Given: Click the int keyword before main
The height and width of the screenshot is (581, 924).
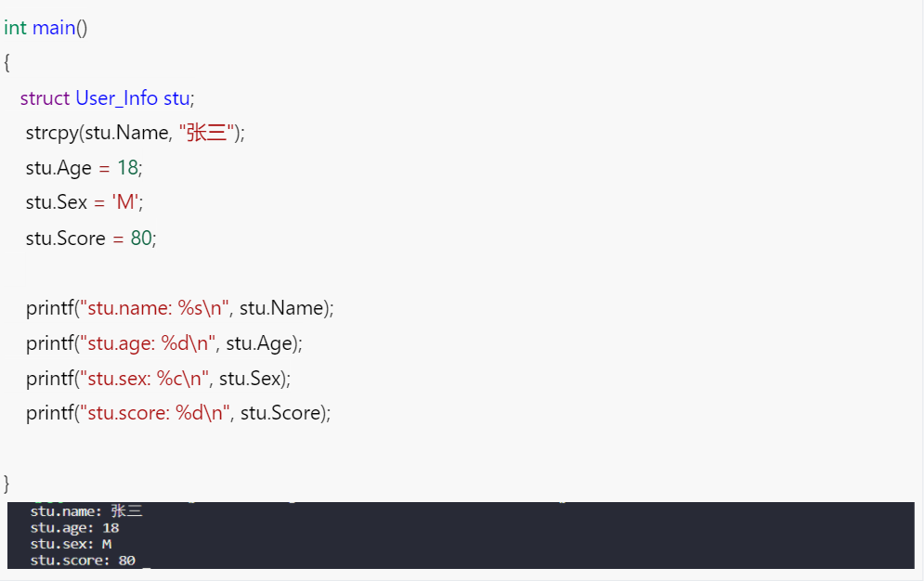Looking at the screenshot, I should 15,28.
